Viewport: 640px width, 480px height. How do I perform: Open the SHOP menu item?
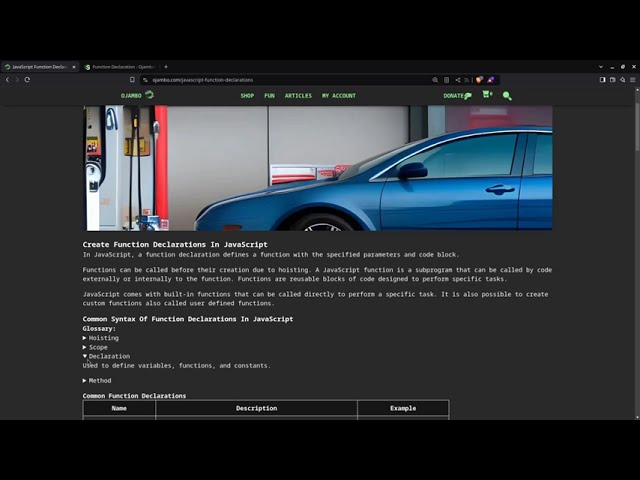pos(247,96)
